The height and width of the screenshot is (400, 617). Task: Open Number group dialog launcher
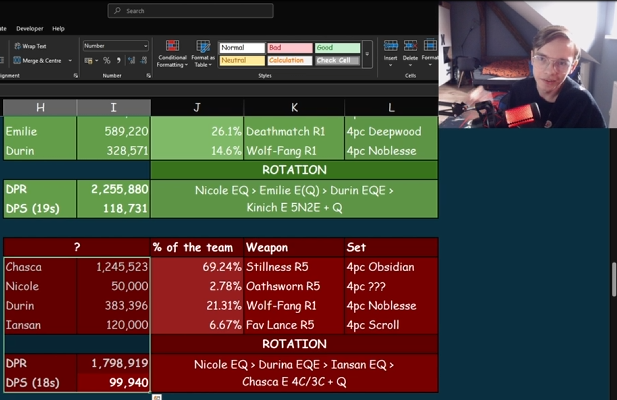[x=148, y=76]
